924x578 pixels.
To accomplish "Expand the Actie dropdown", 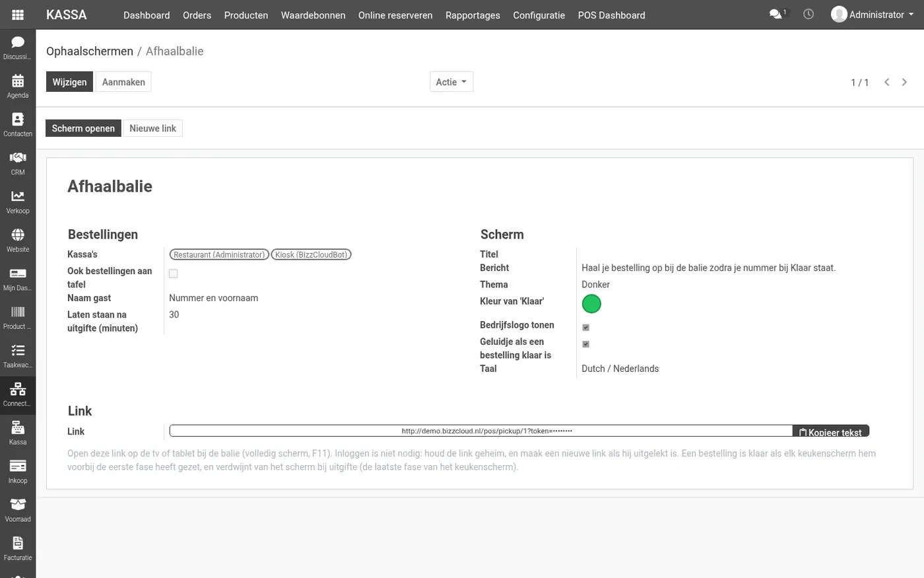I will [x=451, y=82].
